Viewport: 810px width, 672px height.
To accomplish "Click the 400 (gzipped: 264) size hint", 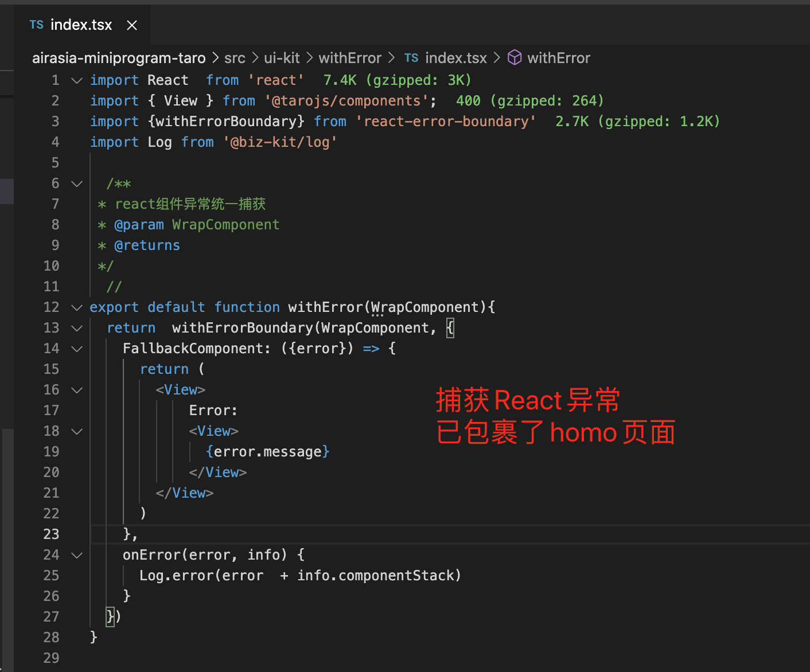I will click(x=530, y=101).
